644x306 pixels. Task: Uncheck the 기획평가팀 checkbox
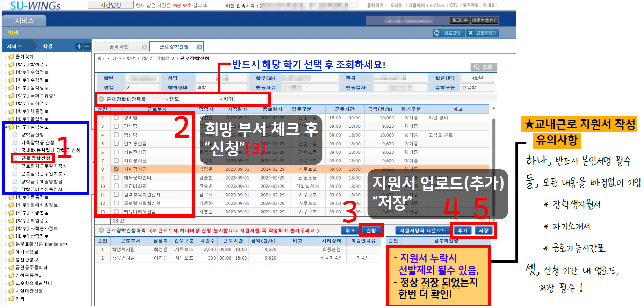tap(116, 169)
